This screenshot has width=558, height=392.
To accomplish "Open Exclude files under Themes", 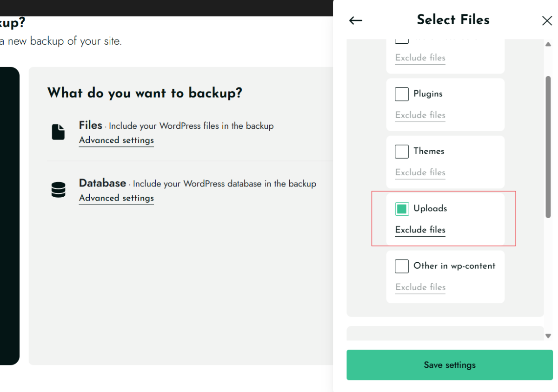I will point(420,172).
